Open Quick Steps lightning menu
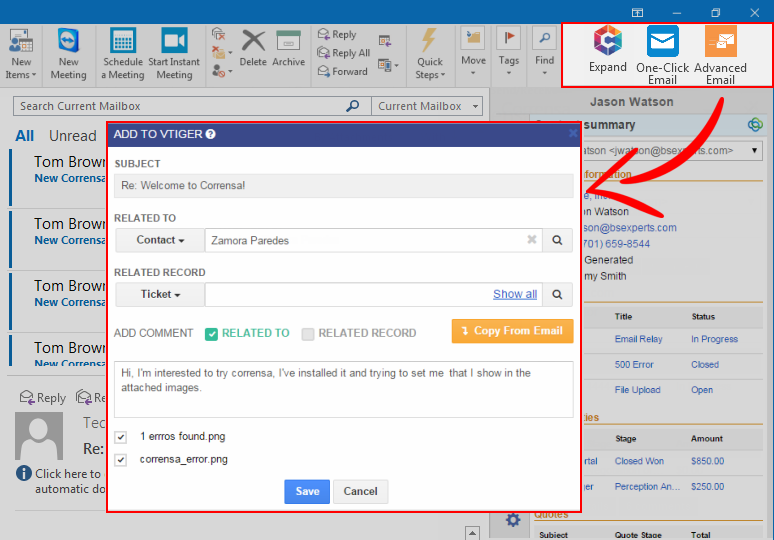This screenshot has width=774, height=540. (x=429, y=54)
